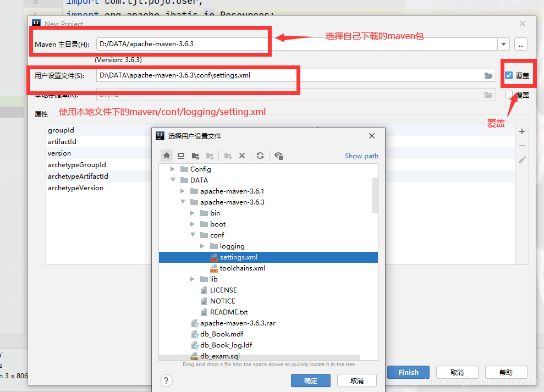This screenshot has height=392, width=544.
Task: Collapse the conf folder
Action: [x=193, y=235]
